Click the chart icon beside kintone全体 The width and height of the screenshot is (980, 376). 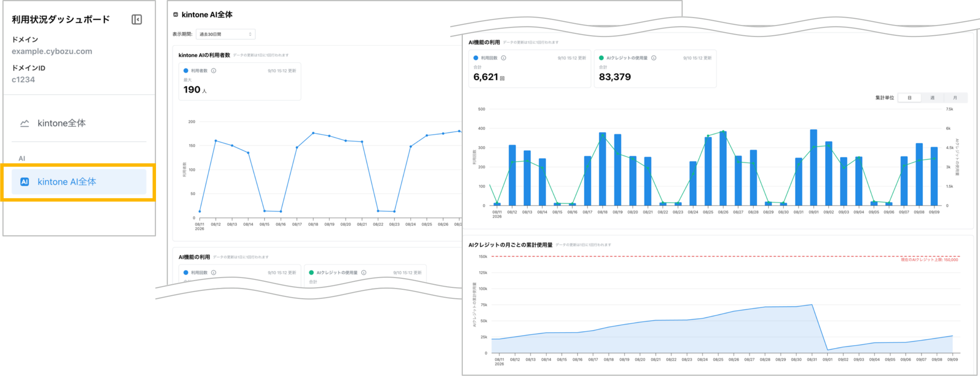(25, 123)
